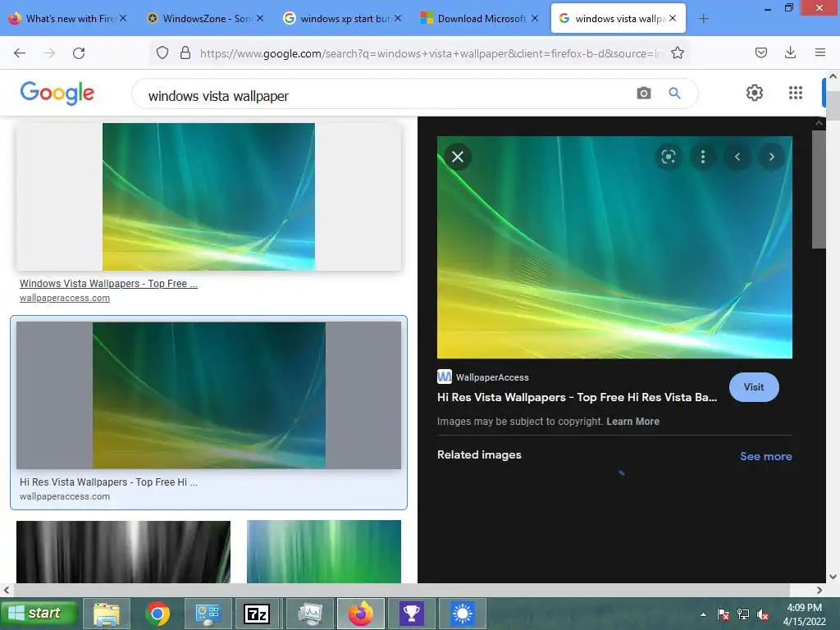The width and height of the screenshot is (840, 630).
Task: Expand hidden system tray icons
Action: coord(703,614)
